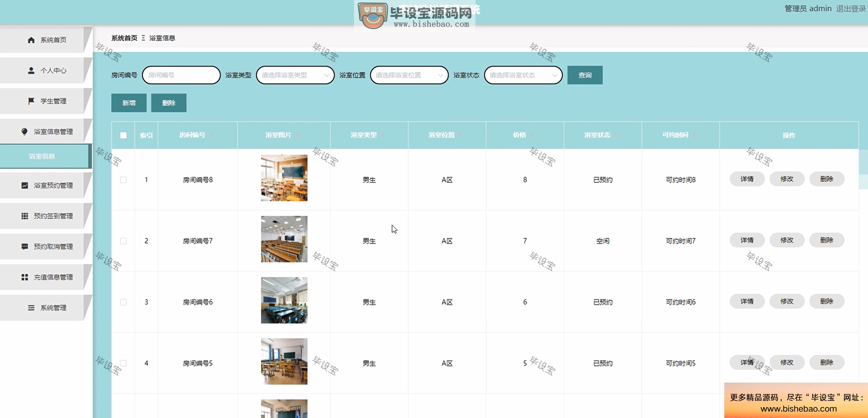Sort by 可约时间 column arrows
This screenshot has width=868, height=418.
[x=694, y=135]
